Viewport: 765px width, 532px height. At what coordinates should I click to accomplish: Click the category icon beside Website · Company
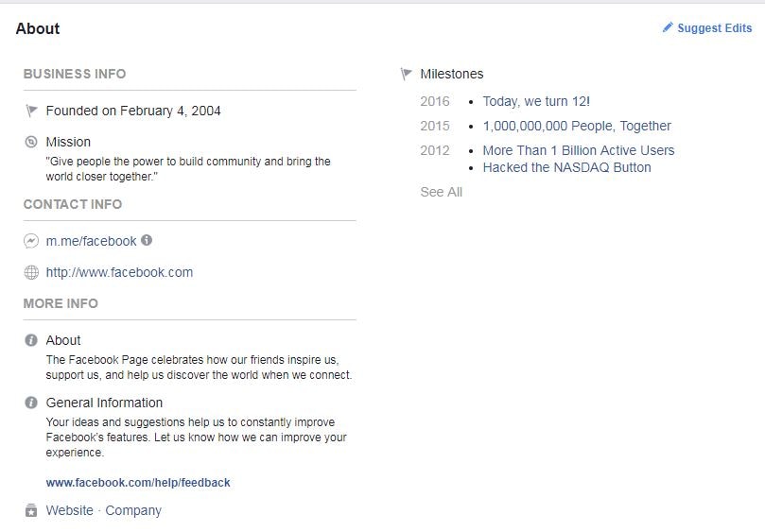[31, 510]
